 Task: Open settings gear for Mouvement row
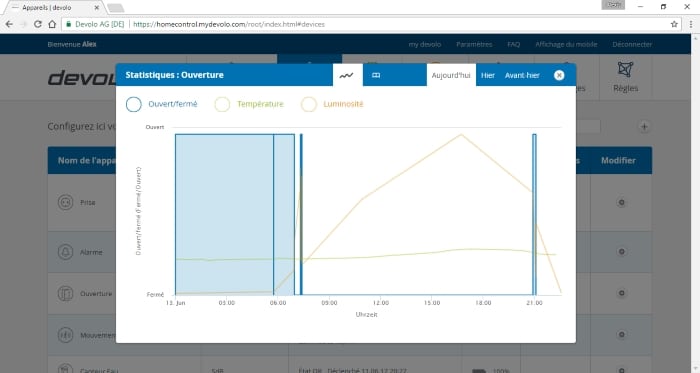[621, 335]
